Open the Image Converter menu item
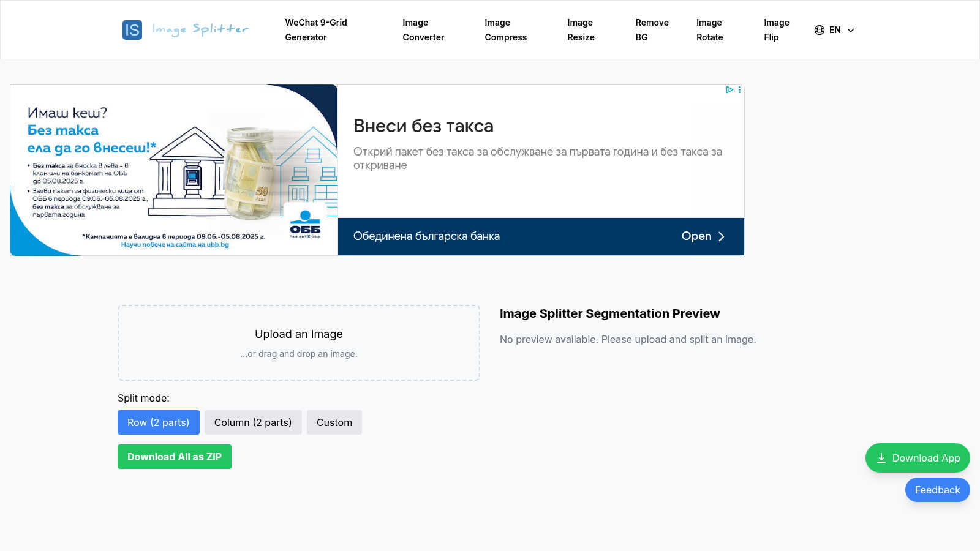This screenshot has height=551, width=980. click(x=423, y=30)
